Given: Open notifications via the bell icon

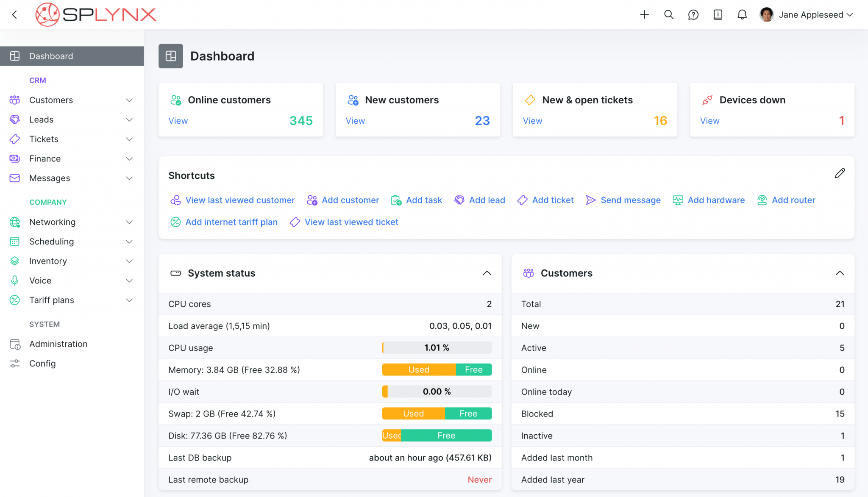Looking at the screenshot, I should (x=742, y=14).
